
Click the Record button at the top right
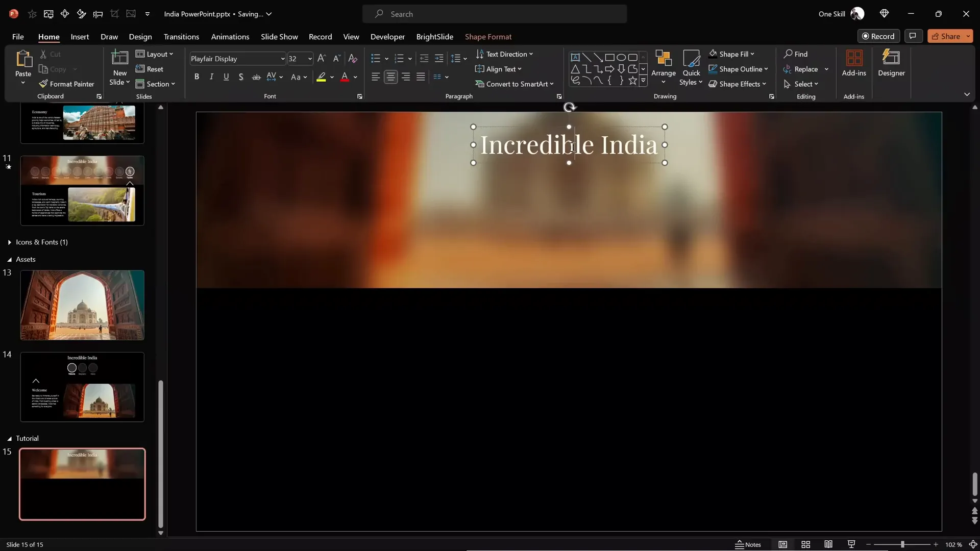click(878, 36)
